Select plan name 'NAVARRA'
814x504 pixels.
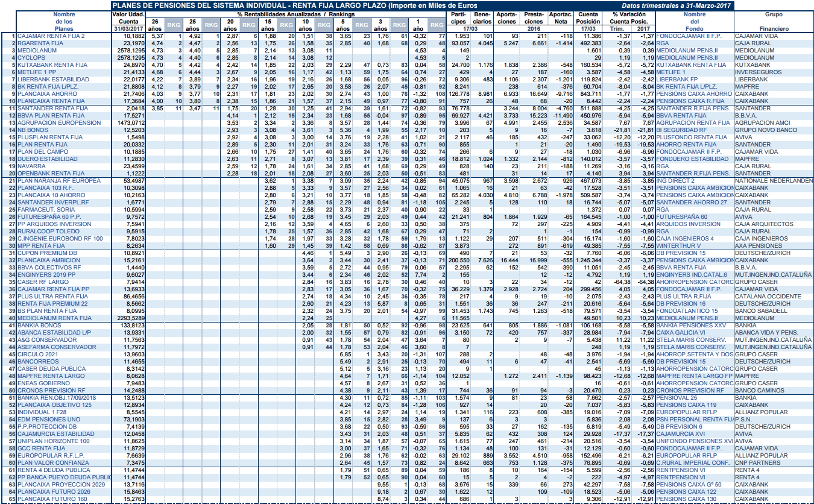30,166
